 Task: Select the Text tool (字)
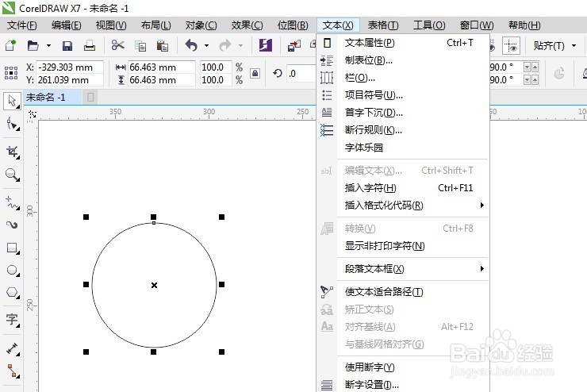coord(12,319)
